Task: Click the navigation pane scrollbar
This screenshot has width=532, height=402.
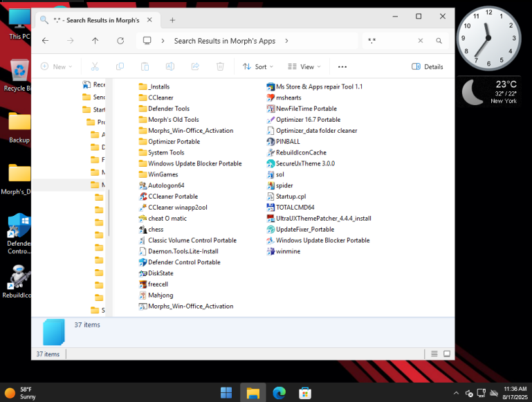Action: (x=109, y=212)
